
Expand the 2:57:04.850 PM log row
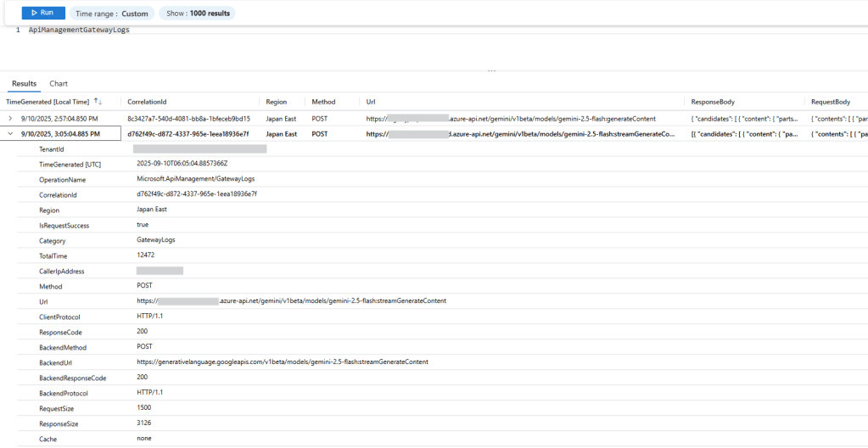[10, 119]
